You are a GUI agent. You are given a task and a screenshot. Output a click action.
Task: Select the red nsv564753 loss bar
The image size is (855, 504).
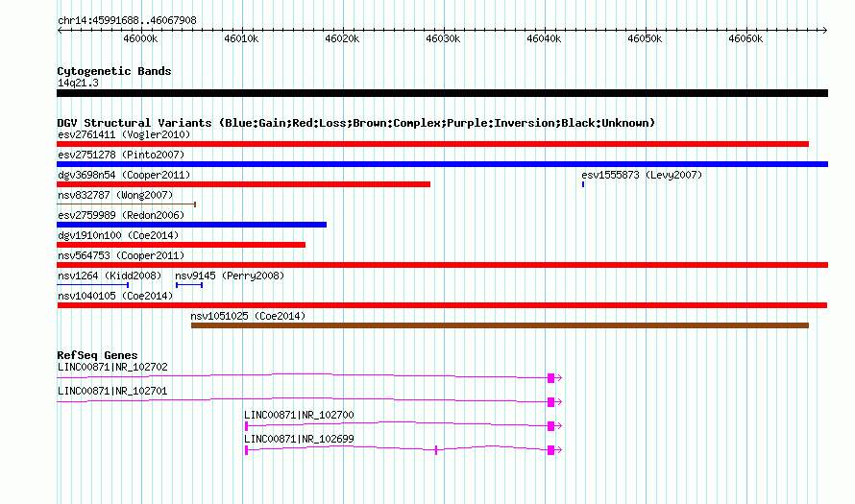pyautogui.click(x=442, y=265)
